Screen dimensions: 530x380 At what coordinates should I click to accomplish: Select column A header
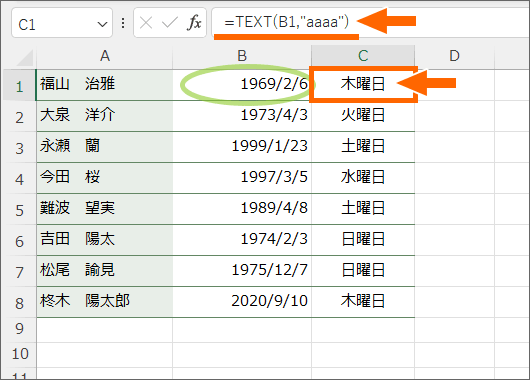(x=105, y=56)
